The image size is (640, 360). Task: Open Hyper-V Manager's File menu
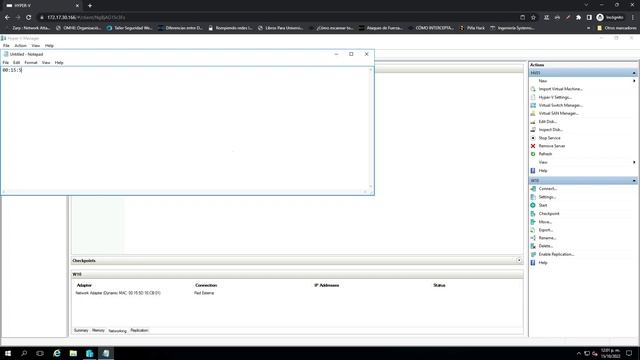tap(6, 46)
